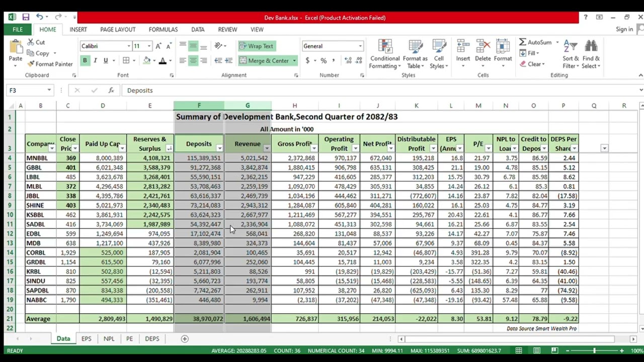The height and width of the screenshot is (362, 644).
Task: Open the Paid Up Capital filter dropdown
Action: [x=122, y=148]
